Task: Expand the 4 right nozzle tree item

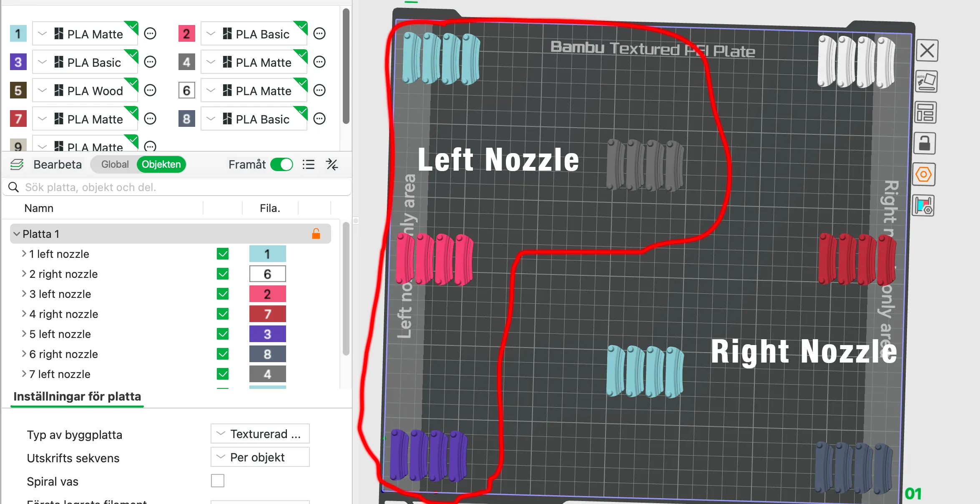Action: pos(24,314)
